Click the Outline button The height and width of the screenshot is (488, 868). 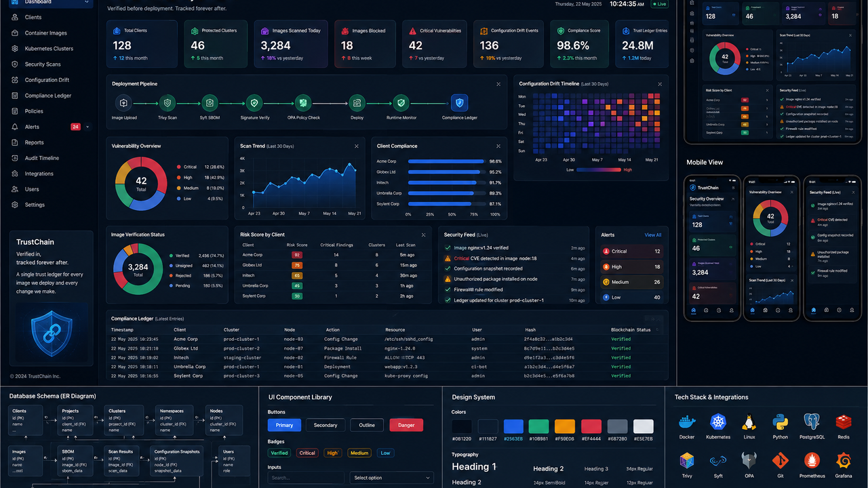[367, 425]
